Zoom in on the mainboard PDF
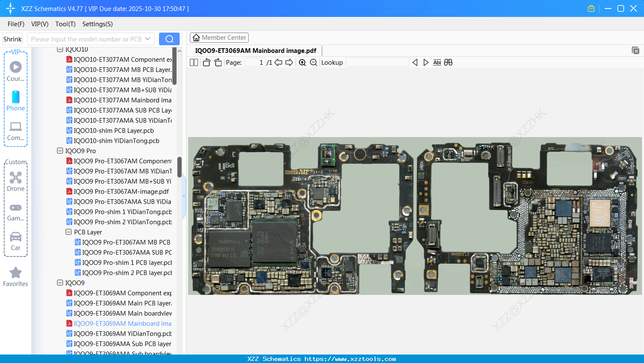Screen dimensions: 644x363 (302, 62)
